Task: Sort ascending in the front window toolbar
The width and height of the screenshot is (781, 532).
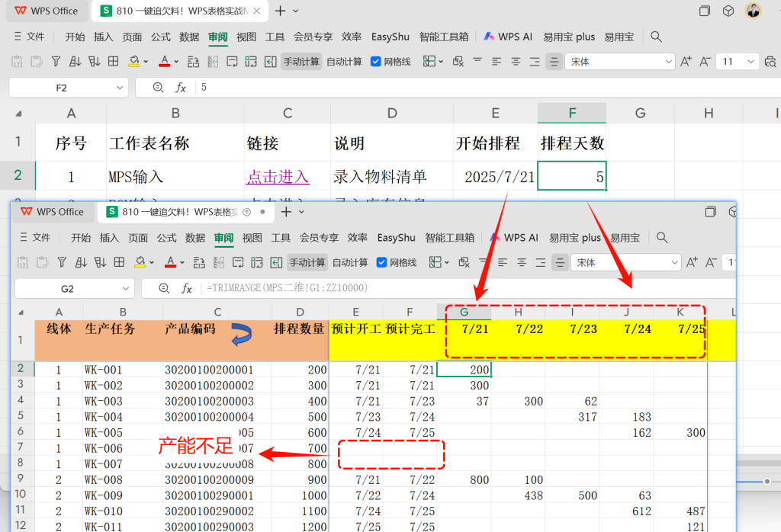Action: pos(81,262)
